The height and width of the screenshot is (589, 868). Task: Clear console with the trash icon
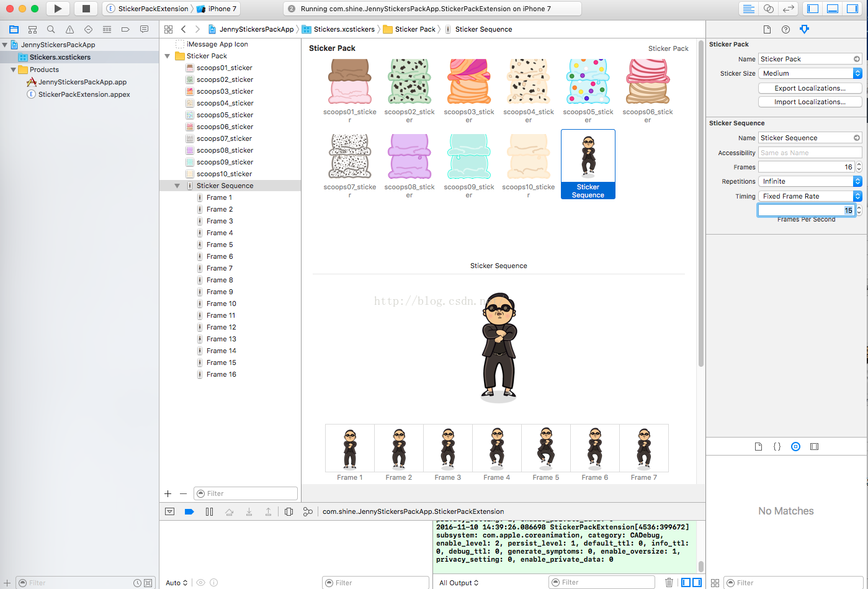click(669, 582)
